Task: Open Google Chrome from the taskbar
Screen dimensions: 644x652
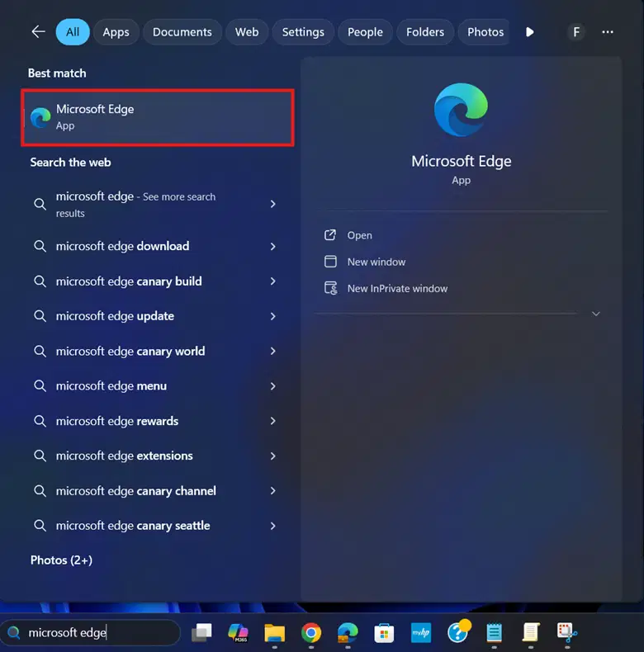Action: point(311,632)
